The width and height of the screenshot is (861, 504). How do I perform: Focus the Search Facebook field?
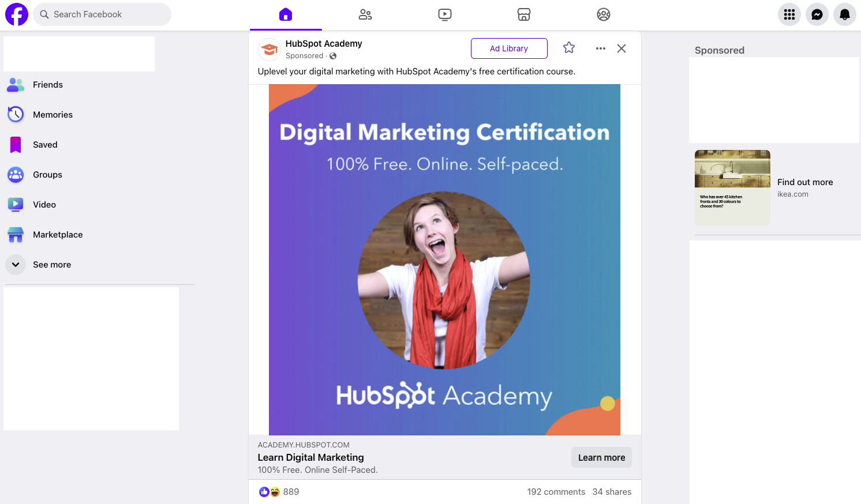coord(102,14)
